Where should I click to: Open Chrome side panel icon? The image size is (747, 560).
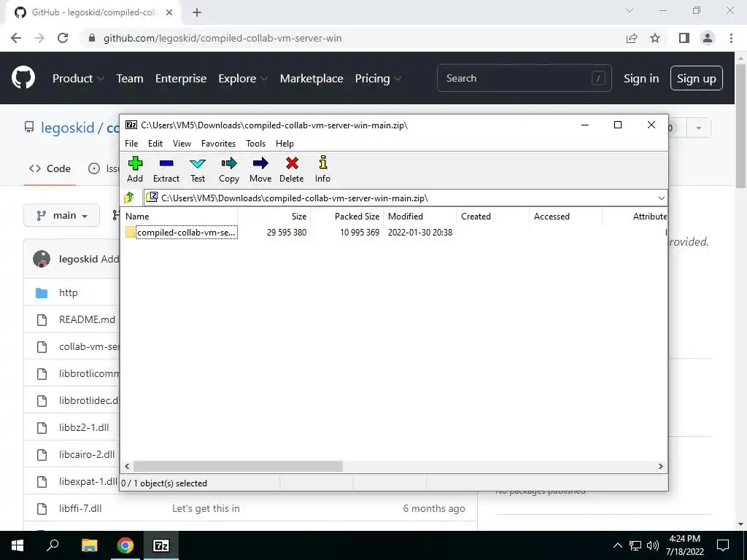[684, 38]
